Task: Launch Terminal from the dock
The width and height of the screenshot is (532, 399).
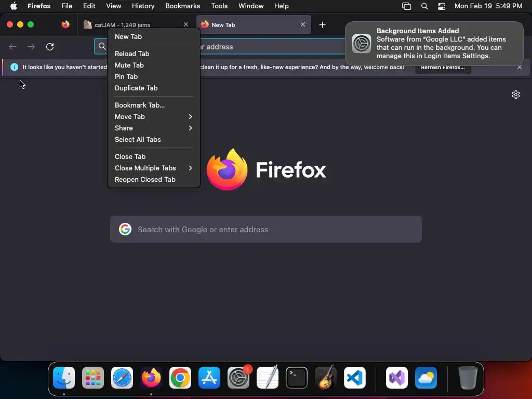Action: coord(297,378)
